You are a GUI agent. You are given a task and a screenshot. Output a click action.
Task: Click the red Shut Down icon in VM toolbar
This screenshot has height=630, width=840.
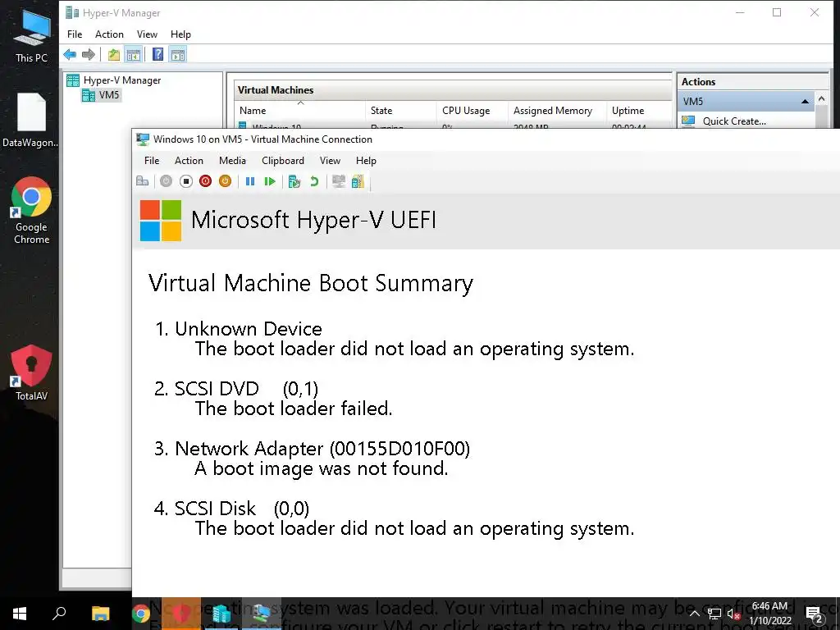pyautogui.click(x=205, y=181)
